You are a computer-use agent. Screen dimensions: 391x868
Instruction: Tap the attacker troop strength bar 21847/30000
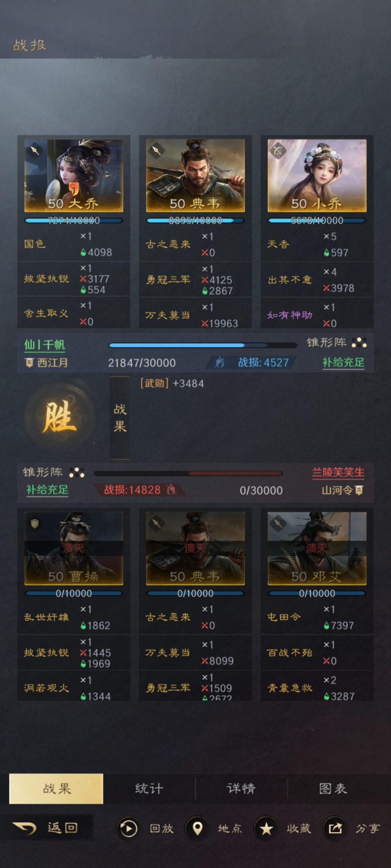tap(203, 345)
